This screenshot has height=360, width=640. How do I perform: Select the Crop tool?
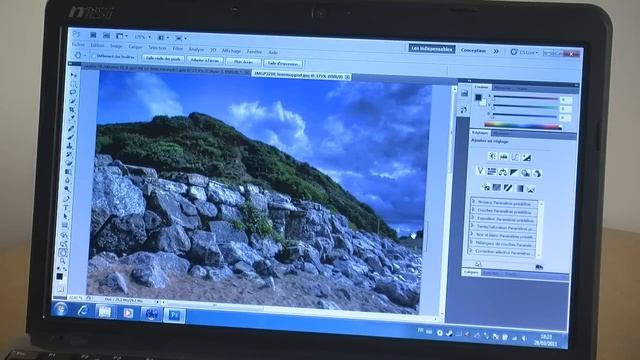tap(72, 110)
